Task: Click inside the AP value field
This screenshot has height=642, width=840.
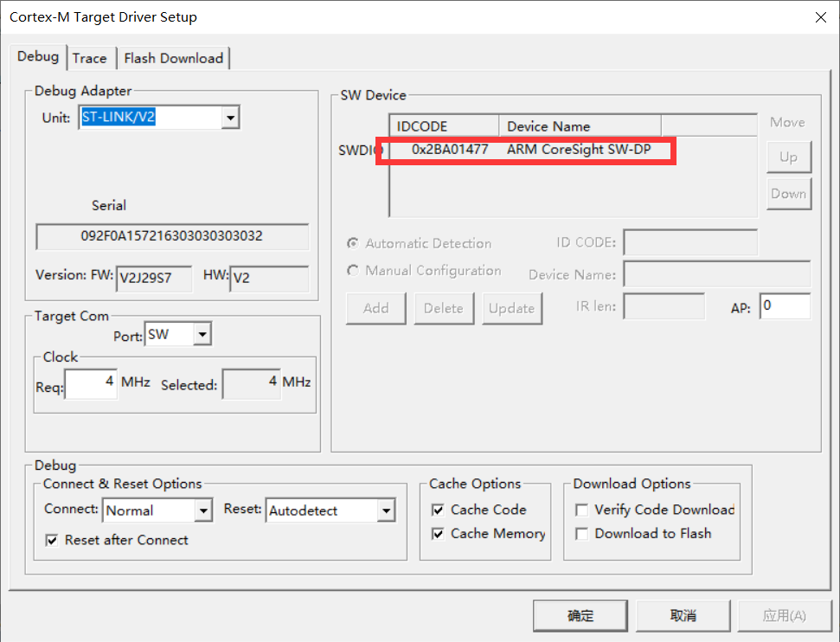Action: click(x=785, y=305)
